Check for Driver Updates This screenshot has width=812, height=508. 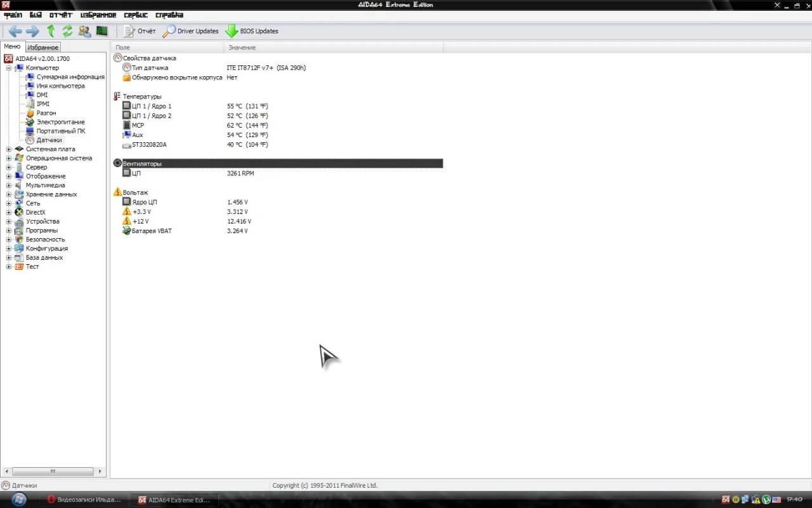[191, 31]
